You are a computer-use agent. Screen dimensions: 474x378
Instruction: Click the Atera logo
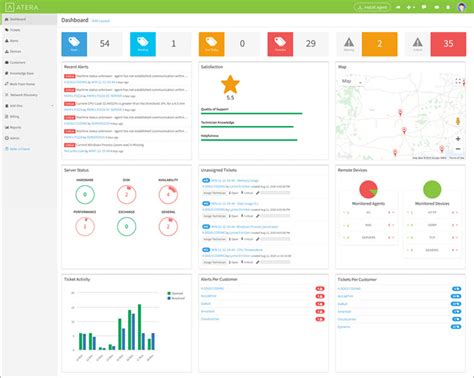(22, 7)
